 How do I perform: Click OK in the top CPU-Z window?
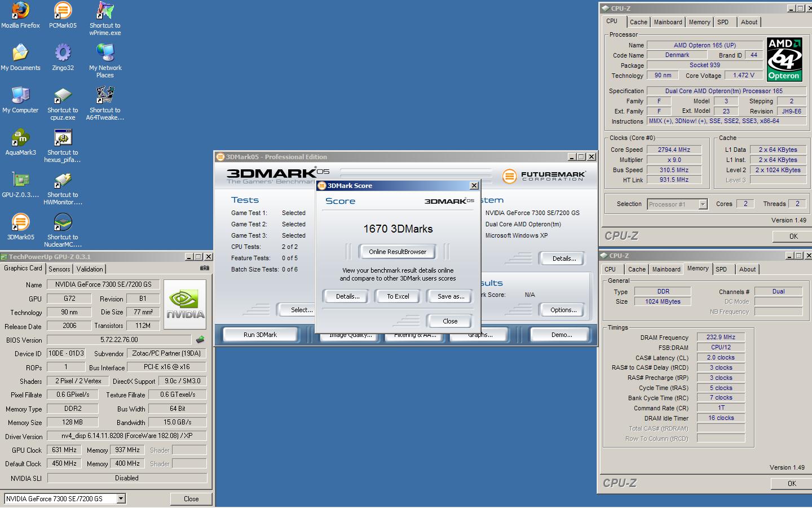(793, 237)
